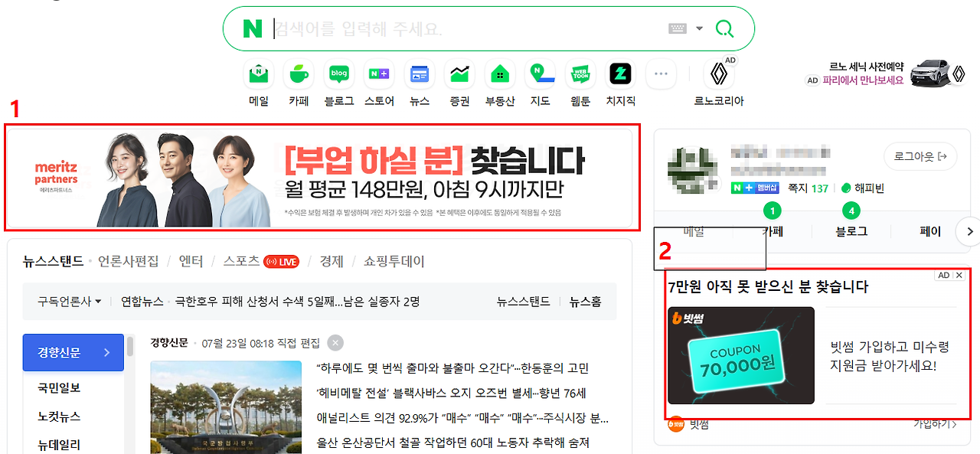Click the Meritz Partners banner ad
The image size is (980, 454).
320,178
